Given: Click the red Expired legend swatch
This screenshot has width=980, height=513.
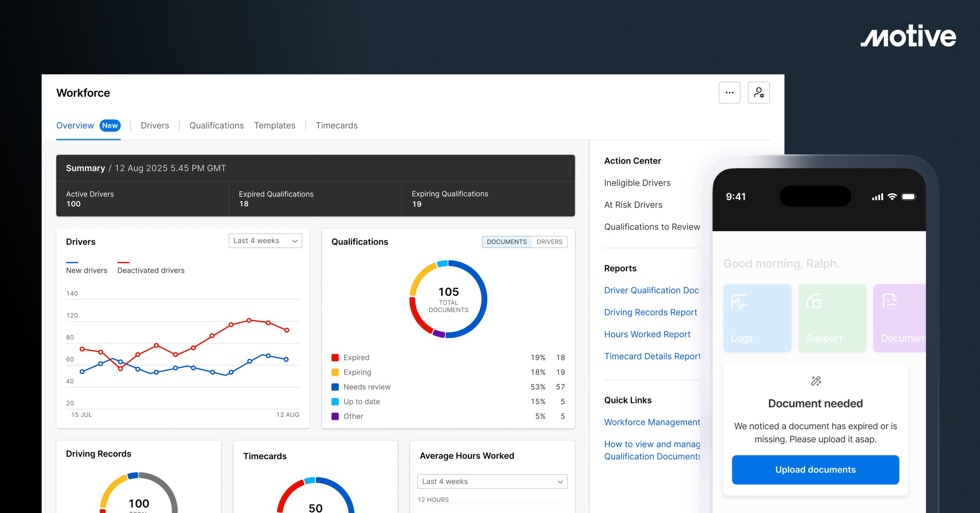Looking at the screenshot, I should [x=335, y=357].
